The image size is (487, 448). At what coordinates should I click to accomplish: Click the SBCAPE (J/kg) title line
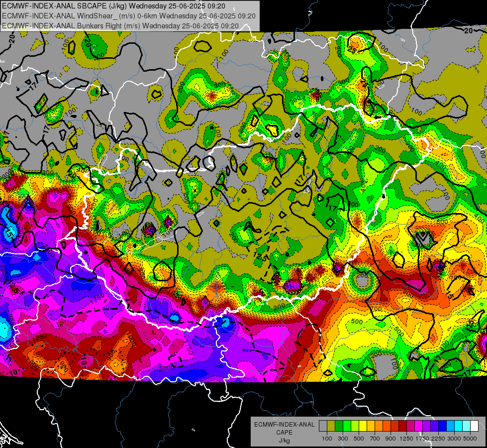114,6
